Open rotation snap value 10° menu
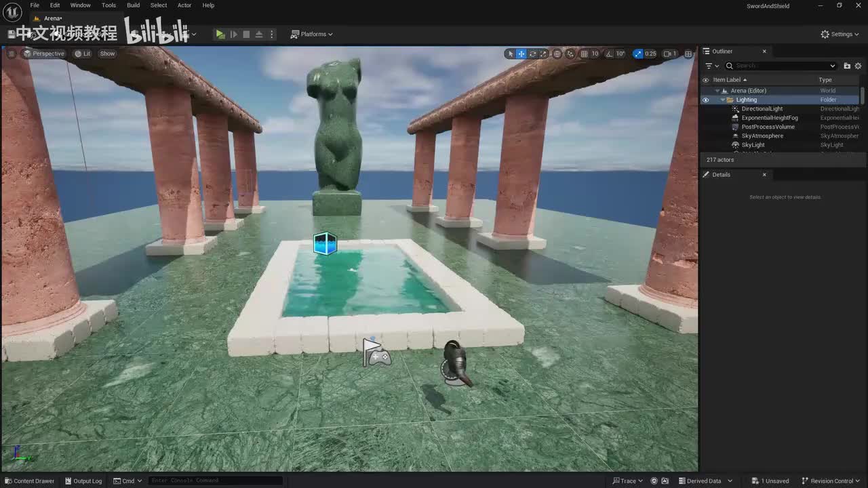This screenshot has height=488, width=868. tap(620, 54)
